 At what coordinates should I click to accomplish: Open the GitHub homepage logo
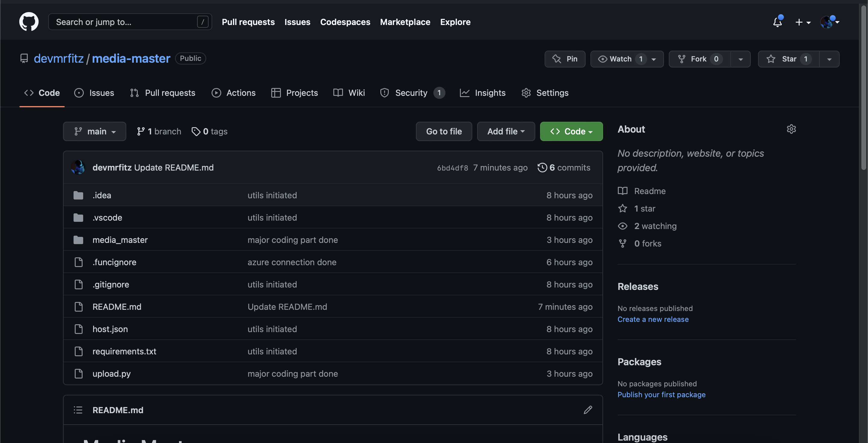tap(29, 22)
